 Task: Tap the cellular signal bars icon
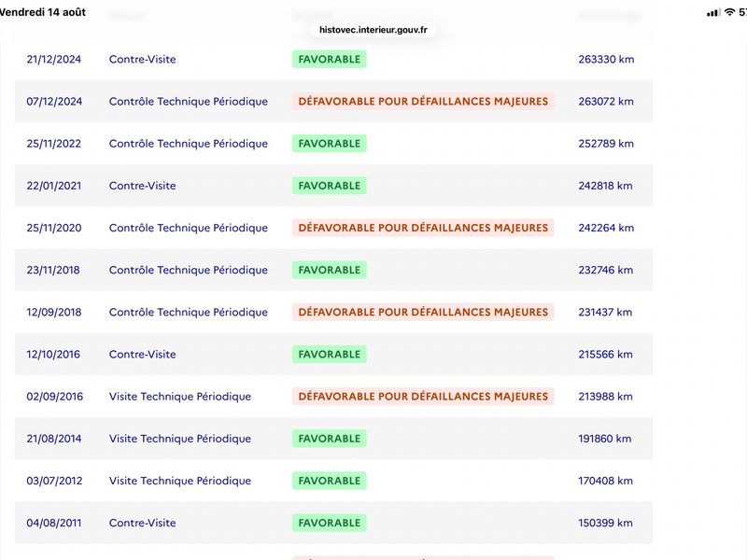click(713, 12)
